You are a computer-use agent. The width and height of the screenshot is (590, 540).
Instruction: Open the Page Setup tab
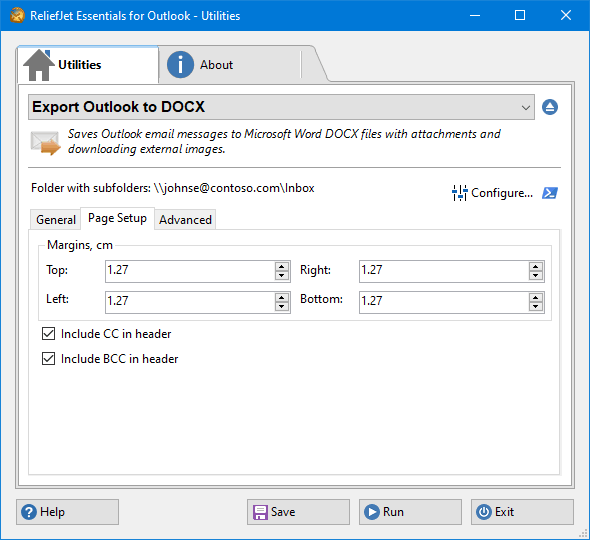coord(117,218)
